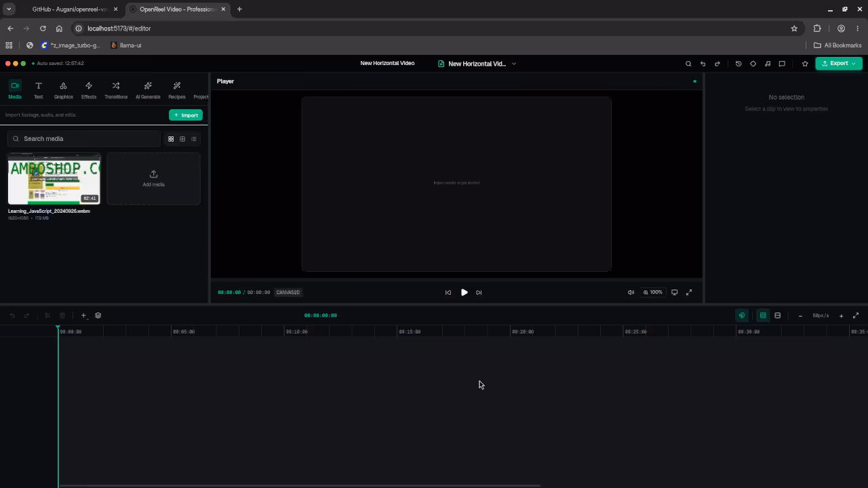Open the llama-ui bookmark
This screenshot has width=868, height=488.
click(x=125, y=45)
